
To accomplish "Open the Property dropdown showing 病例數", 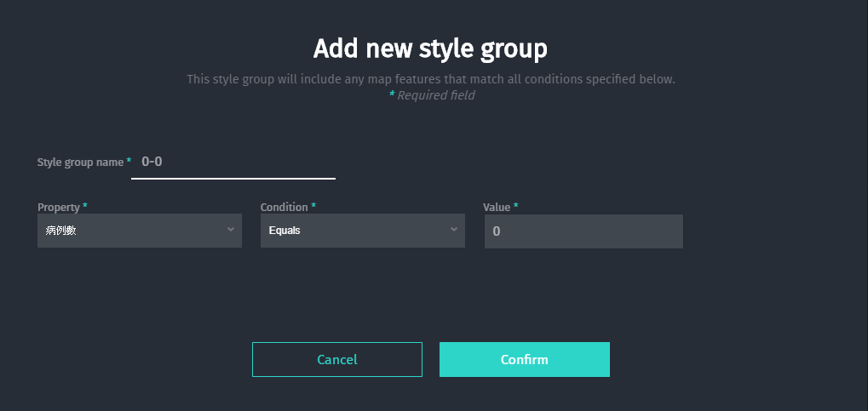I will click(132, 231).
